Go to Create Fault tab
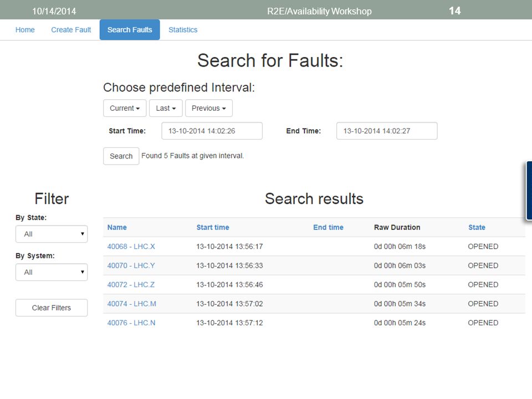This screenshot has width=532, height=399. tap(71, 30)
